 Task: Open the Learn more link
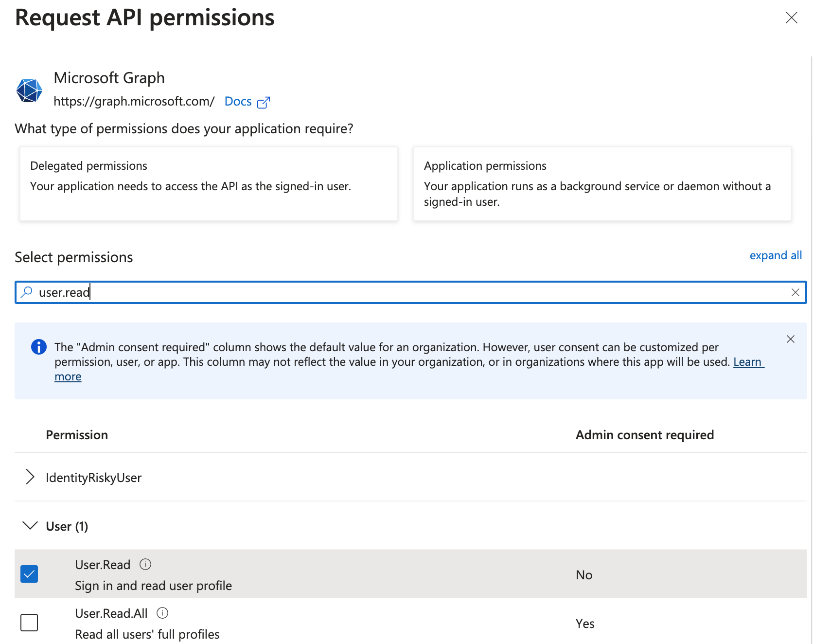tap(748, 362)
